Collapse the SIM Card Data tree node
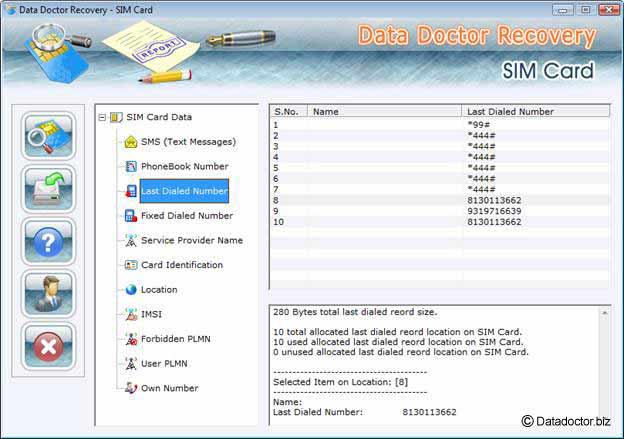 pos(102,117)
